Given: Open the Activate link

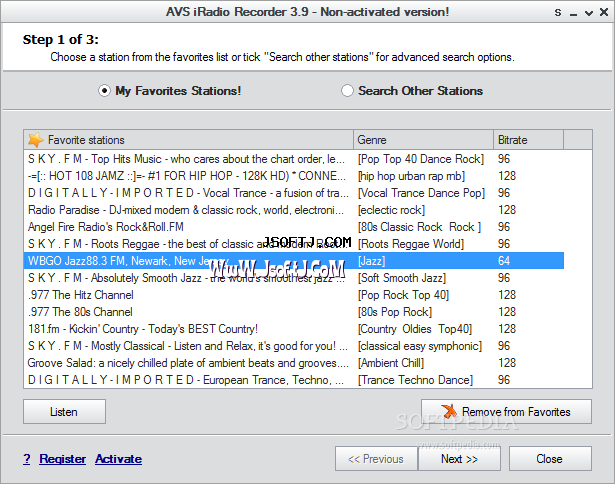Looking at the screenshot, I should coord(118,459).
